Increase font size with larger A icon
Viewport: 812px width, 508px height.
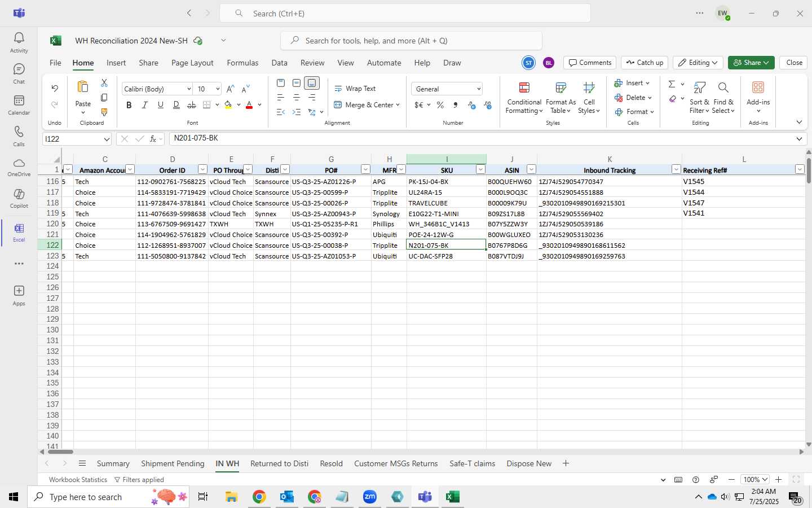[230, 89]
